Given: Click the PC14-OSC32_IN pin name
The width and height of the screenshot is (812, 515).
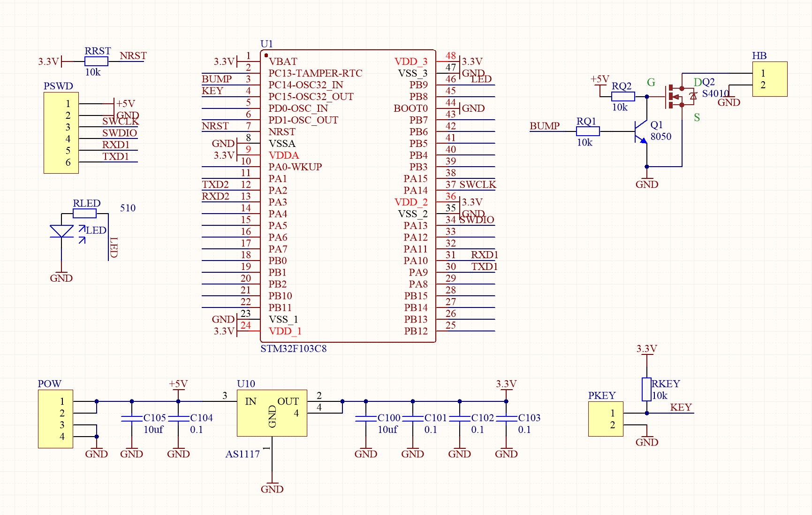Looking at the screenshot, I should [305, 85].
